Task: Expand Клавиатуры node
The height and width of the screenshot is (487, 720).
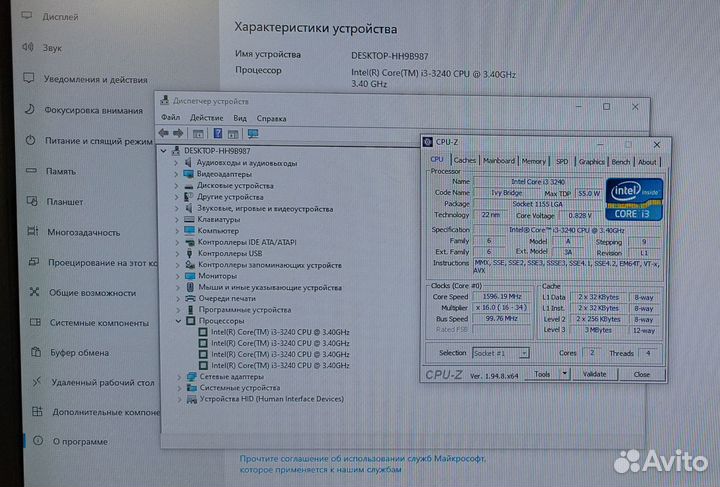Action: (x=177, y=220)
